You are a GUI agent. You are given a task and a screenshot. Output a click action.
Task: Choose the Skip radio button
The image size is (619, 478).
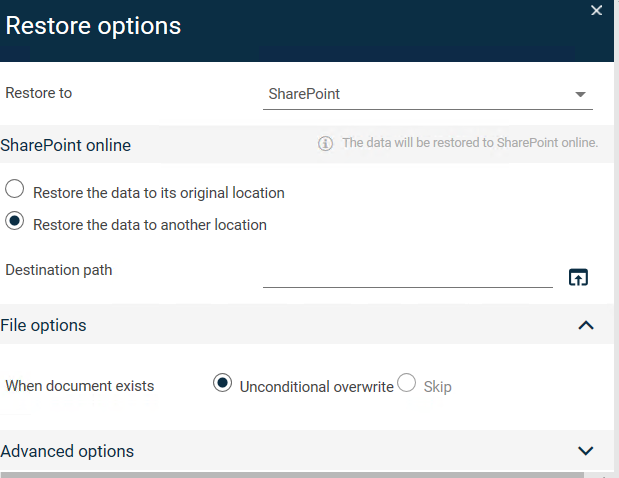407,384
